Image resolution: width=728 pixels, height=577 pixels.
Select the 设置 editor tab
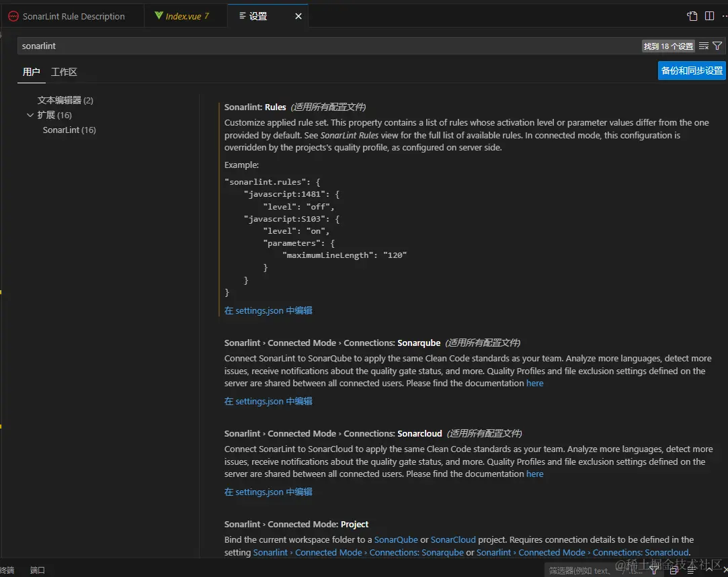pos(268,16)
